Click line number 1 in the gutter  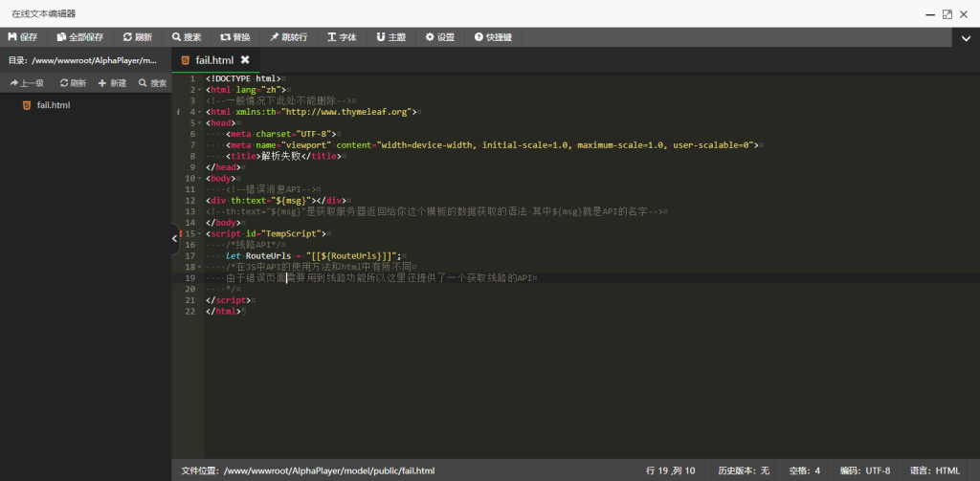coord(192,78)
